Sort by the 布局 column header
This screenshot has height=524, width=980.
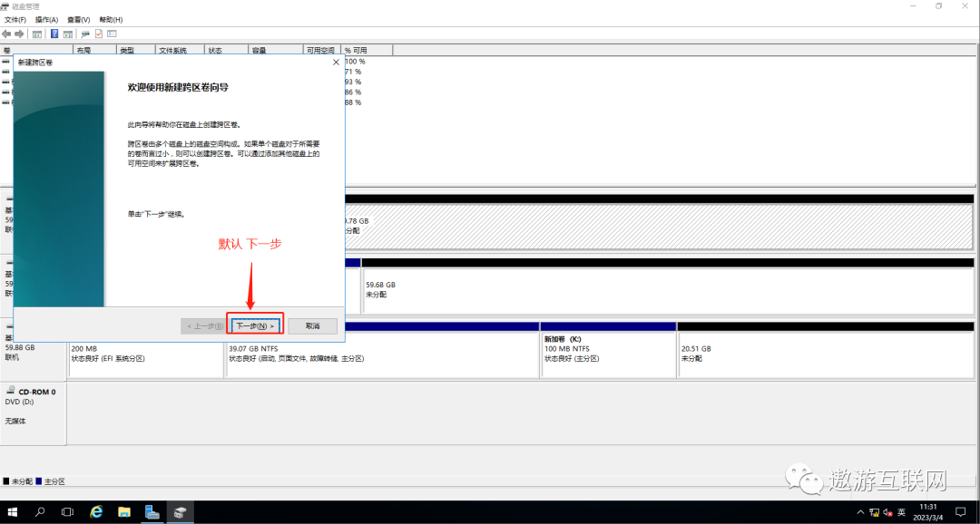[x=95, y=50]
